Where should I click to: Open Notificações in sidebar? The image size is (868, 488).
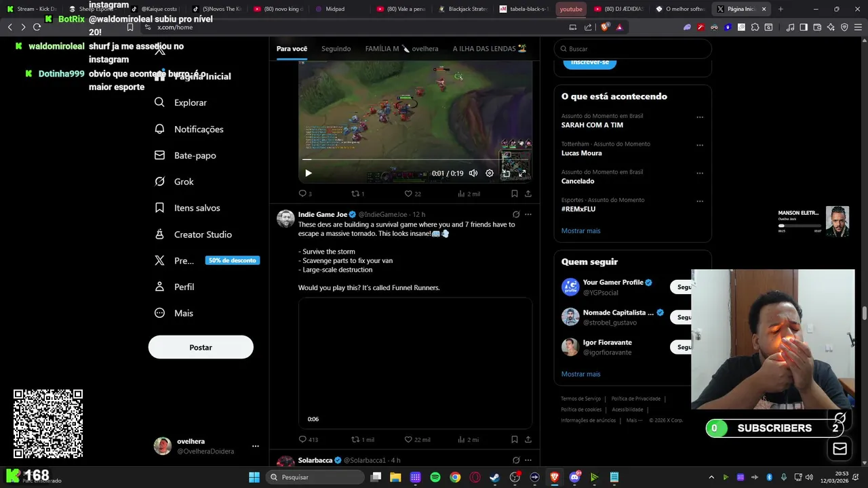pos(189,129)
